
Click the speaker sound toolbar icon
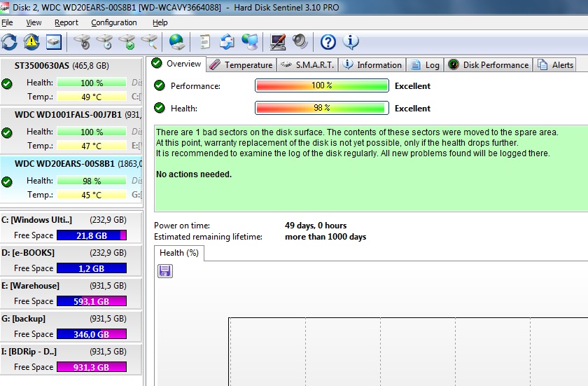[300, 41]
